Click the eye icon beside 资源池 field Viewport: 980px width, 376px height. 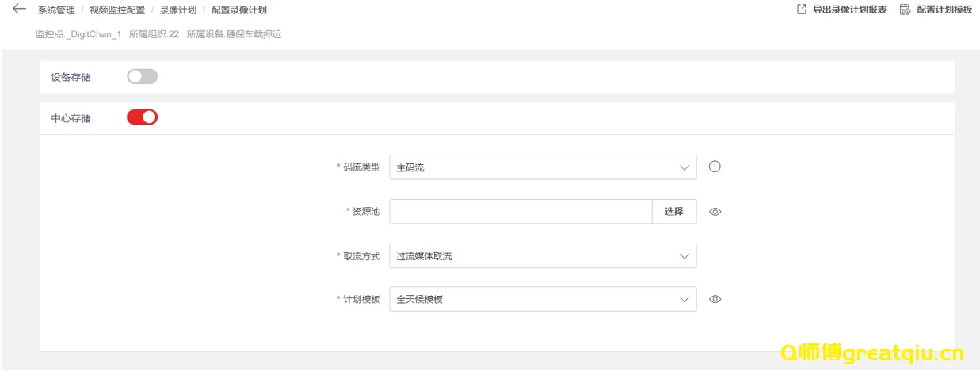click(715, 212)
